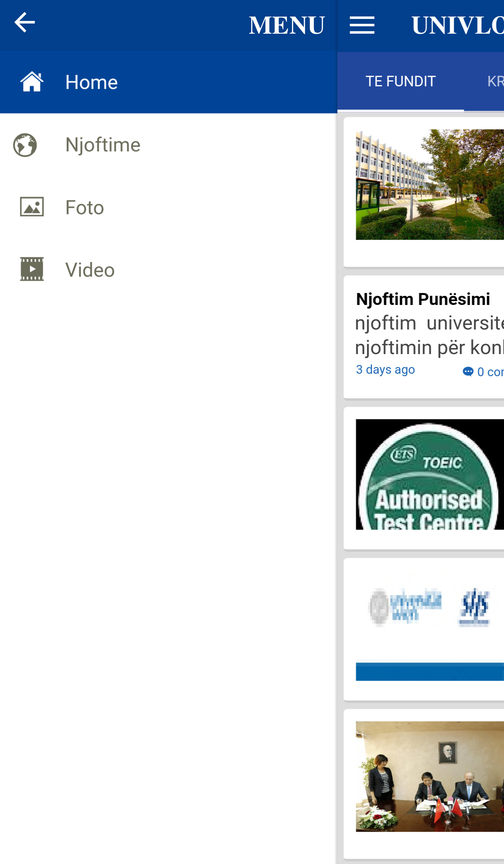Click the '3 days ago' timestamp link
Viewport: 504px width, 864px height.
point(385,370)
